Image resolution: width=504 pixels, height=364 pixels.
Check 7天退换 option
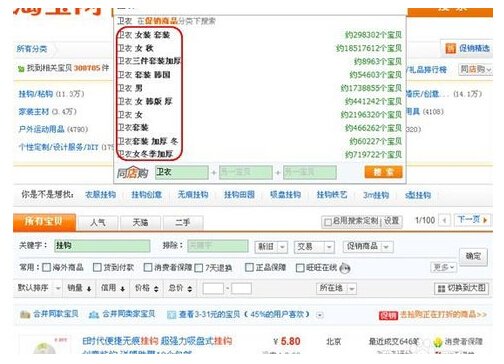(199, 268)
